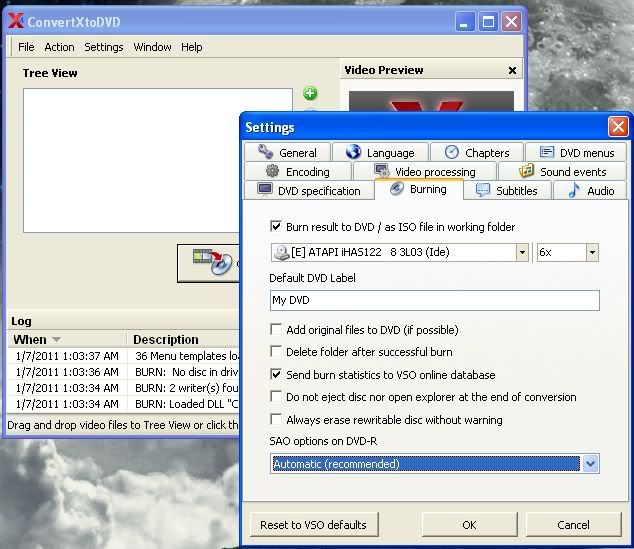Image resolution: width=634 pixels, height=549 pixels.
Task: Click the green add file plus icon
Action: pyautogui.click(x=310, y=93)
